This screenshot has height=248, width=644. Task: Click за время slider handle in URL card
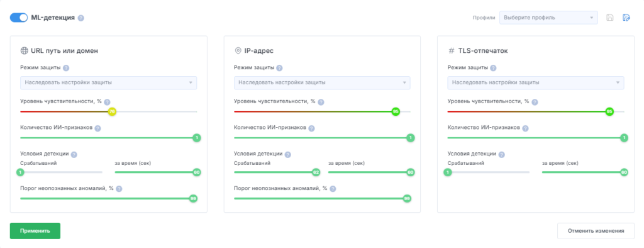[x=197, y=172]
